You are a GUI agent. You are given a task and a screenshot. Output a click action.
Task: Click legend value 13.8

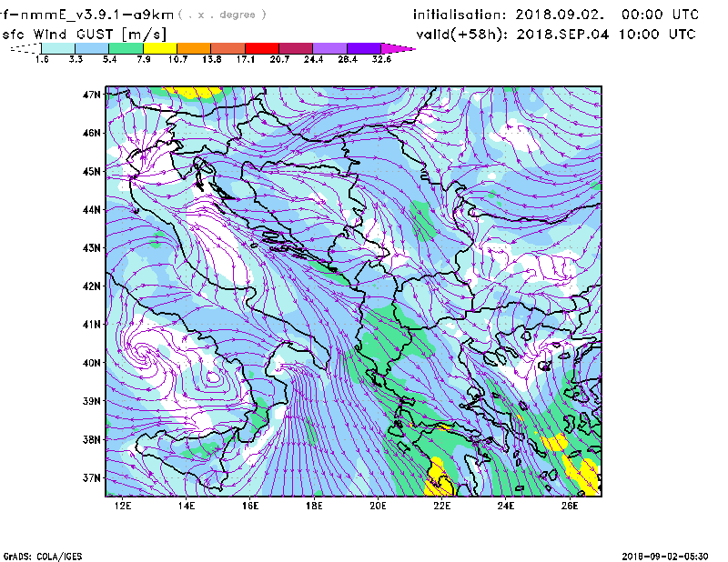(x=212, y=59)
